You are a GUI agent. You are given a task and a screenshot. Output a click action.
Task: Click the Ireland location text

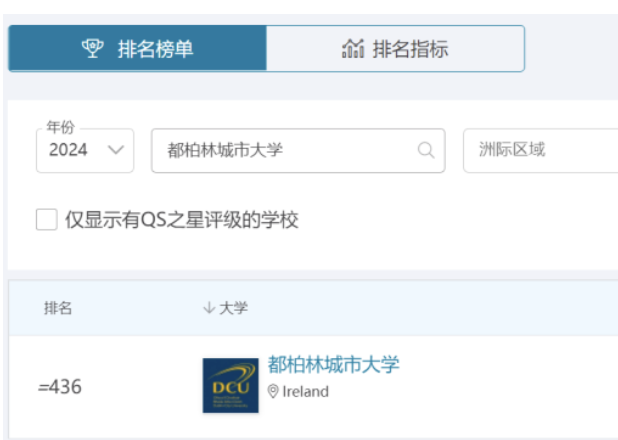pos(305,392)
